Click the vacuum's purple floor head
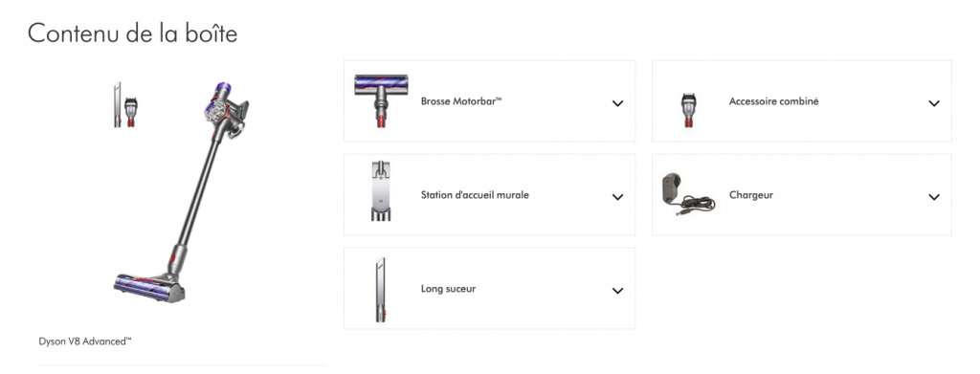The image size is (980, 374). (x=148, y=287)
